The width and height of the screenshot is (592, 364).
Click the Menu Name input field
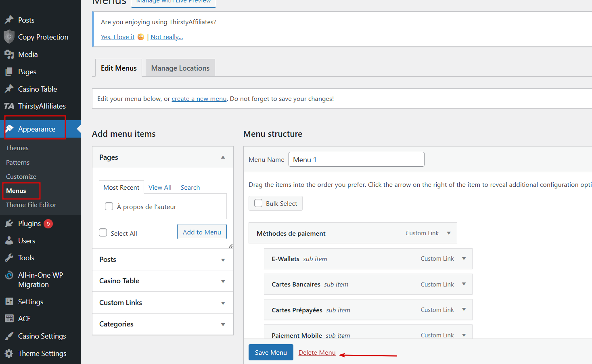tap(356, 159)
